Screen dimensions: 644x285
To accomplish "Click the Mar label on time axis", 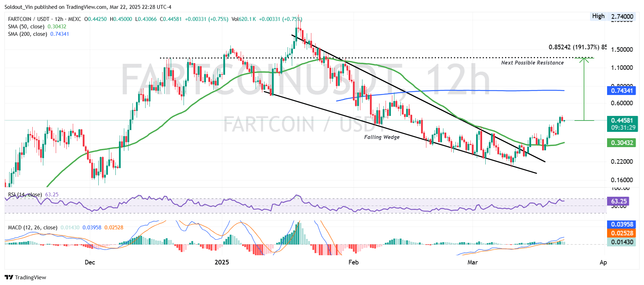I will pos(473,262).
